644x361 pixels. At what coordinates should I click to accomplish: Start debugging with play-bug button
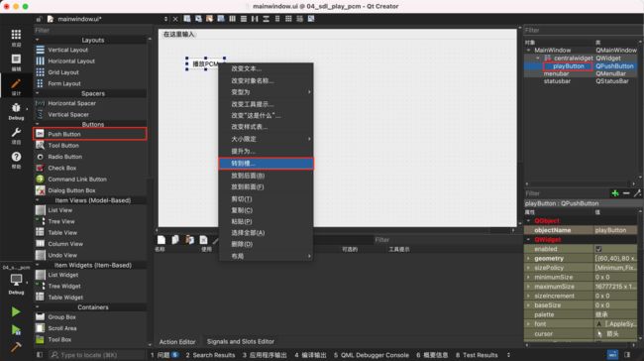click(x=16, y=329)
